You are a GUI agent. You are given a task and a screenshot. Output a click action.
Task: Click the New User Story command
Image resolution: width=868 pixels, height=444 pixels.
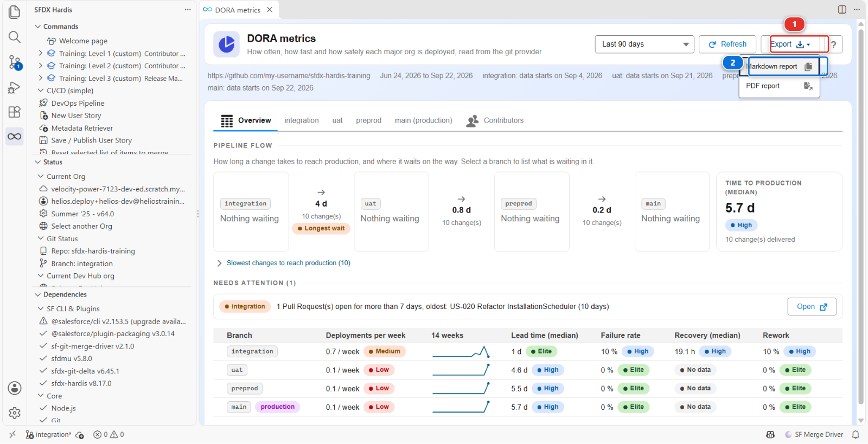click(76, 115)
